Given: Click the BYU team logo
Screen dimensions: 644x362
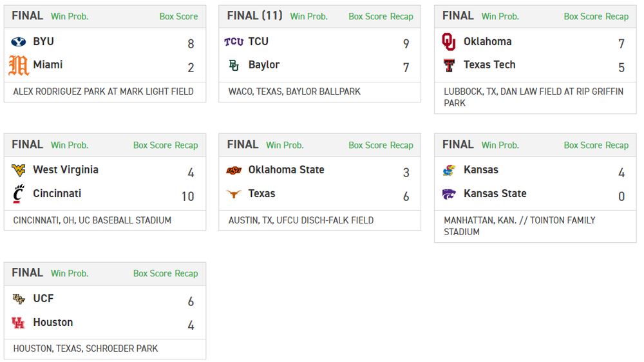Looking at the screenshot, I should tap(19, 42).
